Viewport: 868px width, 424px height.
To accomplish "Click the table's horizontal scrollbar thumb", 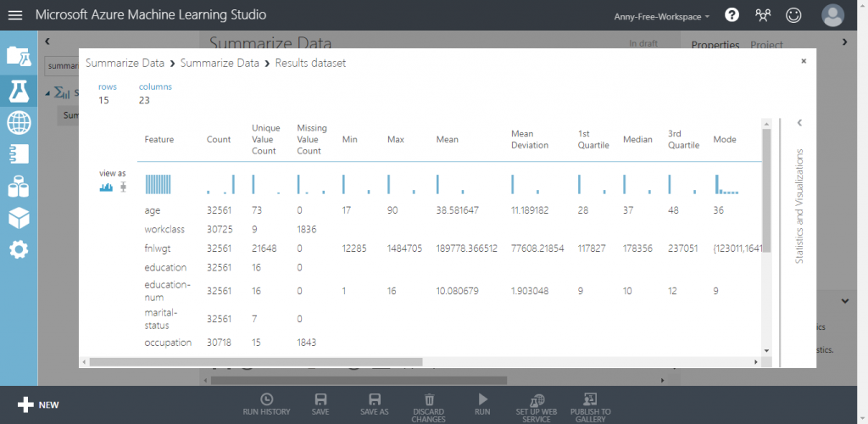I will point(256,362).
